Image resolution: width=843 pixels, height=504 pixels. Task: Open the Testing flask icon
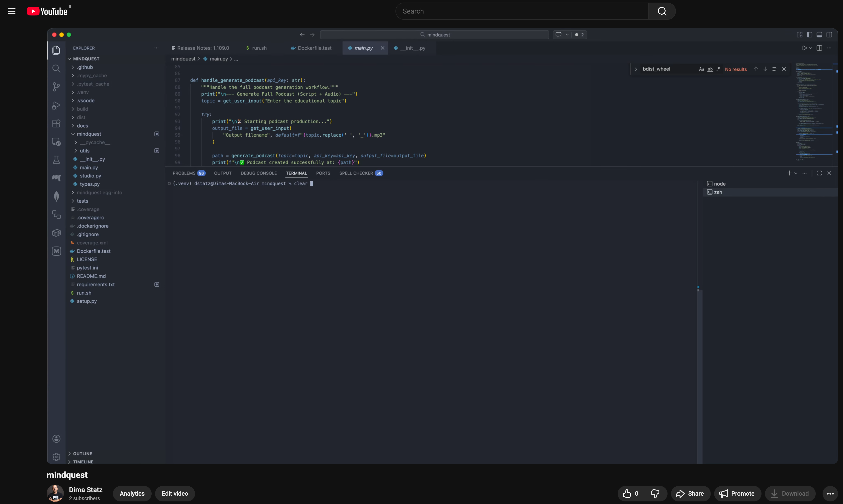(x=56, y=160)
